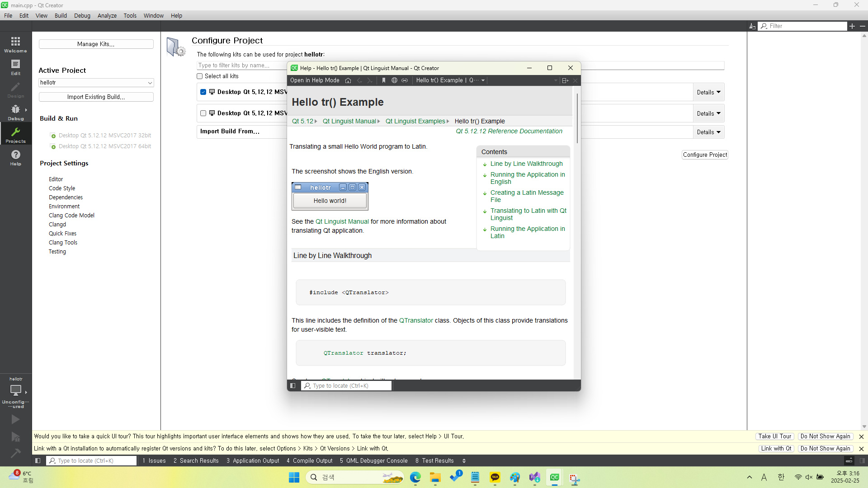Screen dimensions: 868x488
Task: Add bookmark in help viewer toolbar
Action: (x=384, y=80)
